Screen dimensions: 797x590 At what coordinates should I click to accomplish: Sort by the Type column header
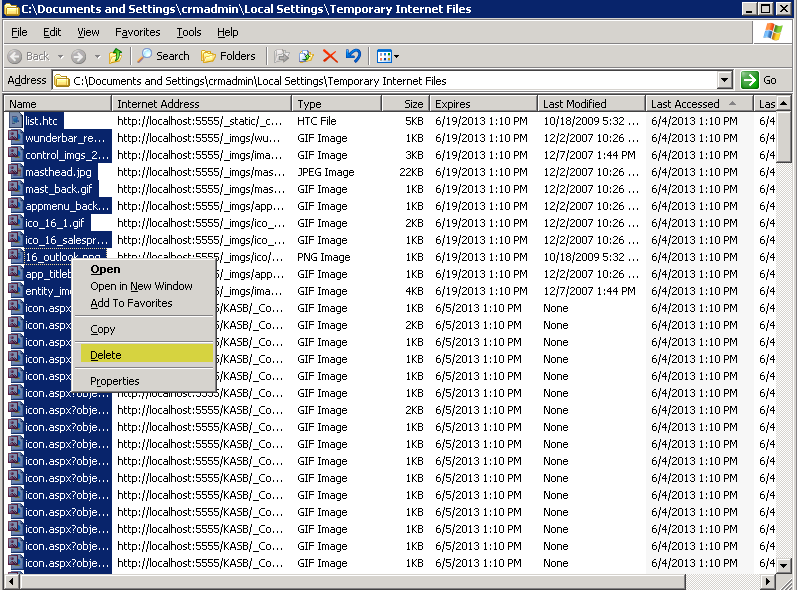pyautogui.click(x=336, y=104)
